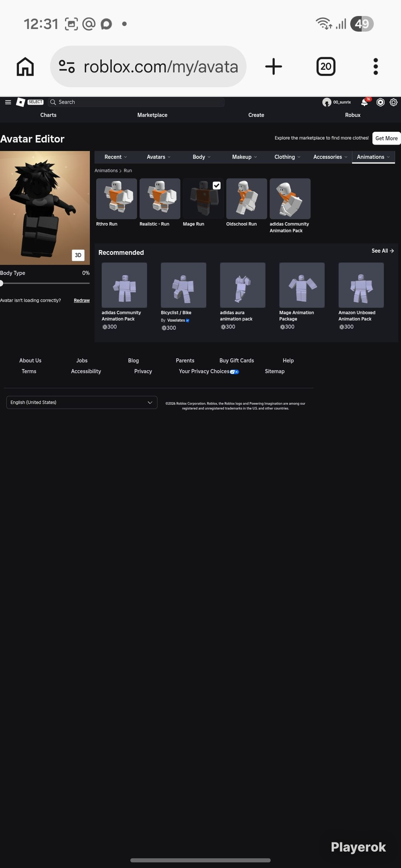The image size is (401, 868).
Task: Open the English (United States) language selector
Action: point(82,403)
